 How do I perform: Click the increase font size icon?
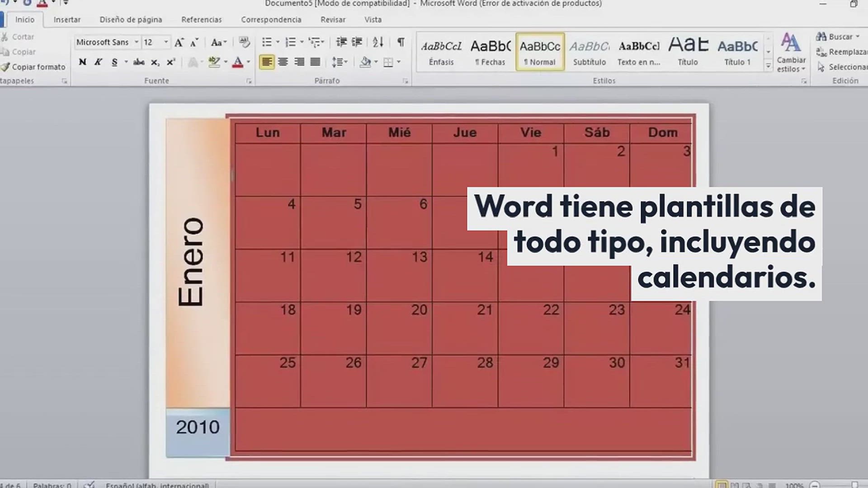tap(179, 42)
